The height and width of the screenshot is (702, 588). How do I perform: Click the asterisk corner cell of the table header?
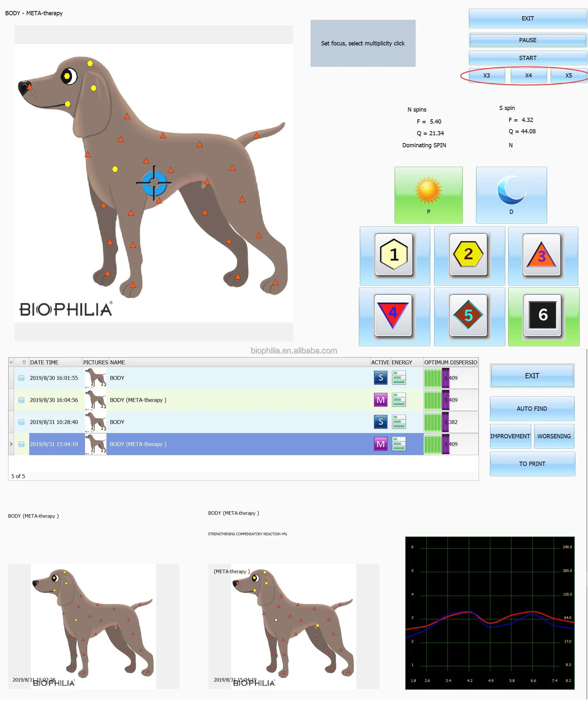[11, 362]
